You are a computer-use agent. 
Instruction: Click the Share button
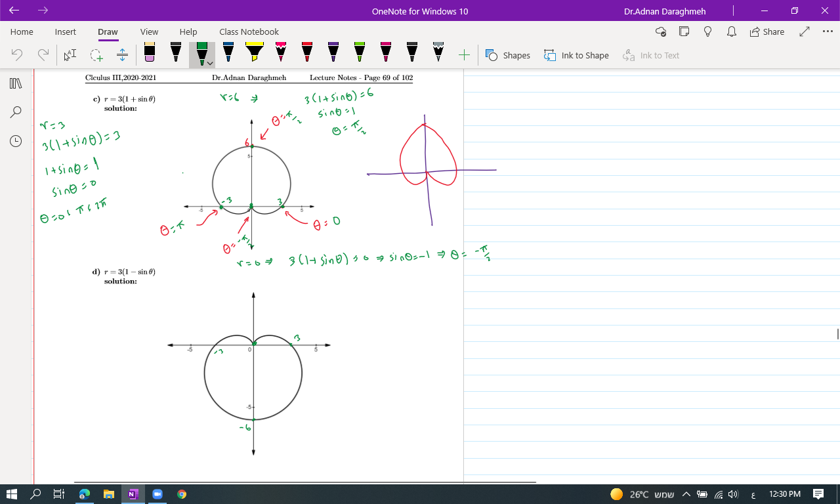[x=766, y=31]
